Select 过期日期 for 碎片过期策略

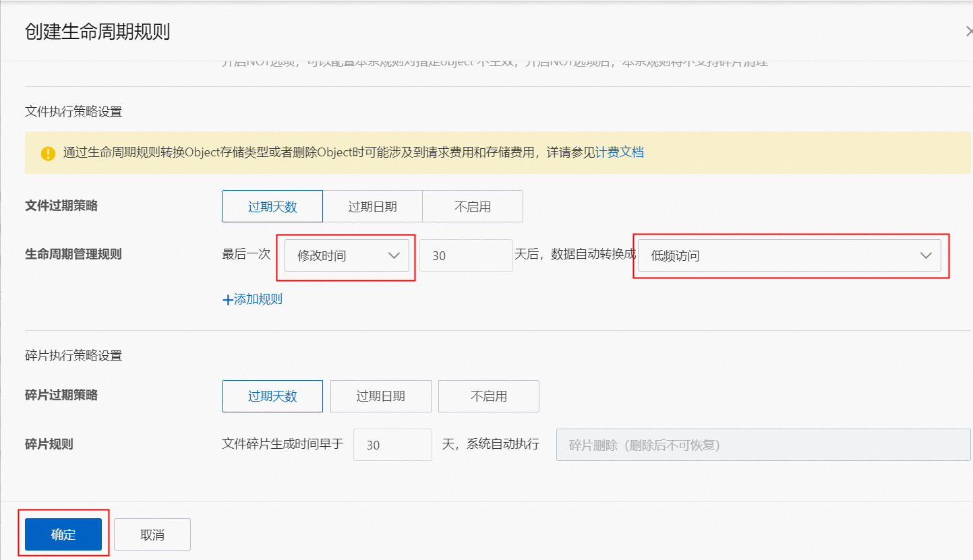point(380,396)
